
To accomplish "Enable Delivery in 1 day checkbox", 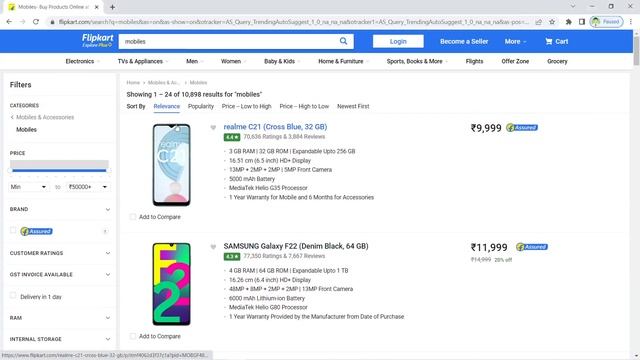I will (13, 296).
